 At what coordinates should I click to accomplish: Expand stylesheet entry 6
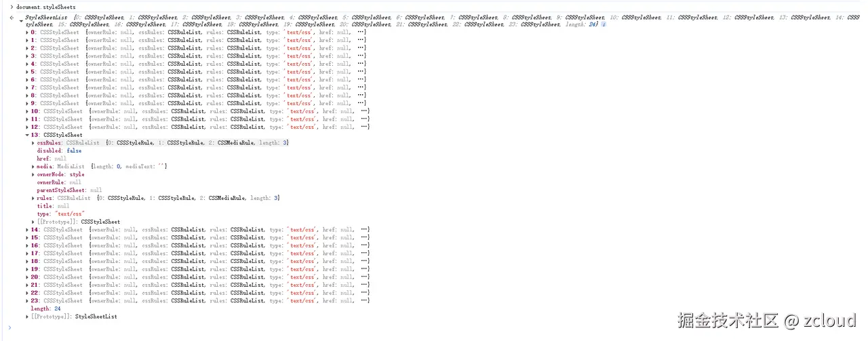pyautogui.click(x=28, y=80)
